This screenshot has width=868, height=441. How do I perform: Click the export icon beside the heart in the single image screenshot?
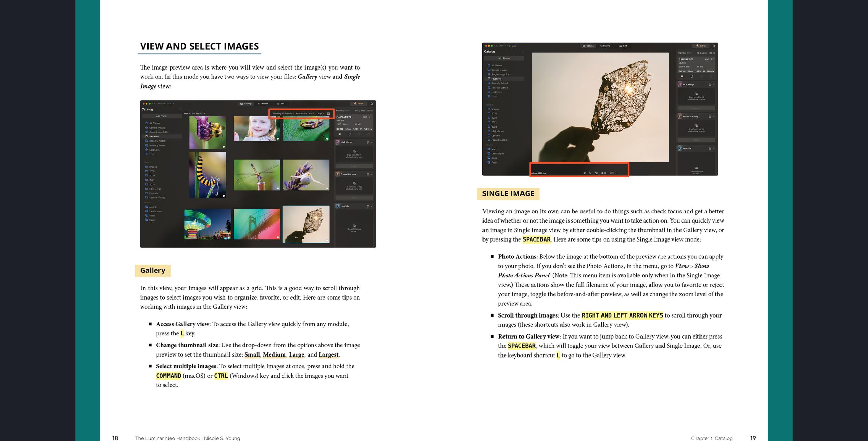[x=692, y=77]
